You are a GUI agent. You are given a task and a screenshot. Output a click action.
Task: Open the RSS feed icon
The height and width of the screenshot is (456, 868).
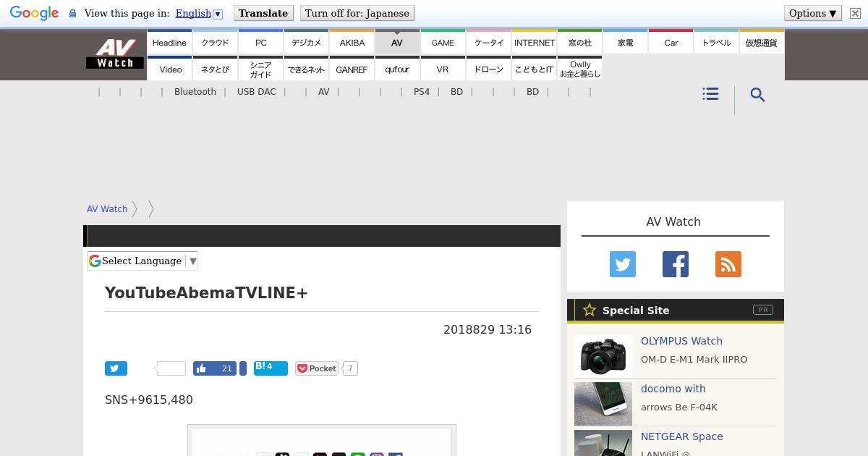point(728,264)
